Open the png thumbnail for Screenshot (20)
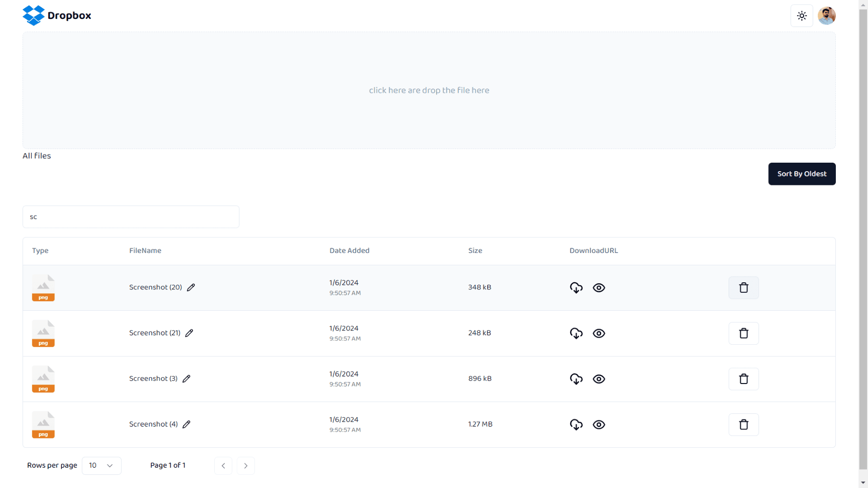Screen dimensions: 868x488 click(x=43, y=287)
